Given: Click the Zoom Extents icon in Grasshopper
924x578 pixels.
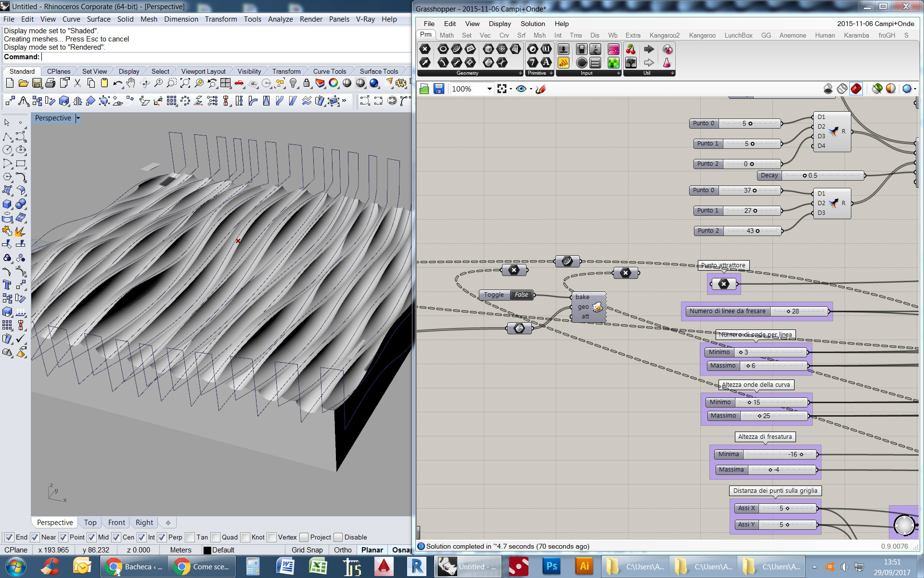Looking at the screenshot, I should click(502, 89).
